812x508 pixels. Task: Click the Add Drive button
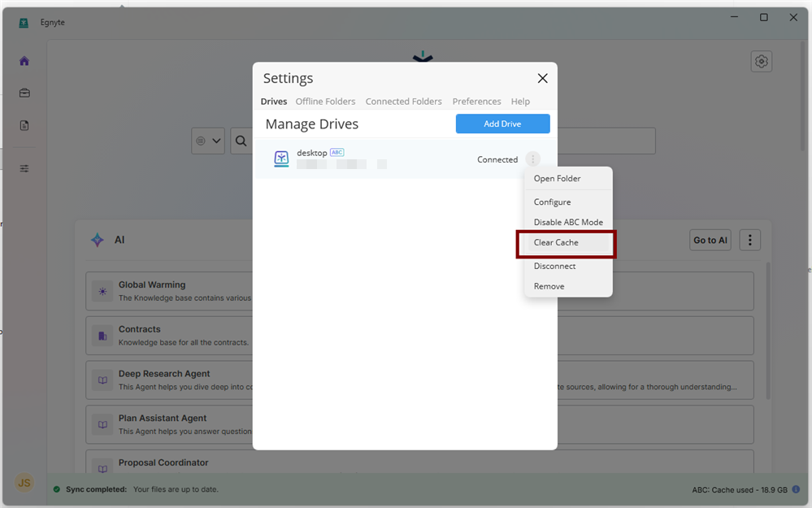pyautogui.click(x=503, y=124)
